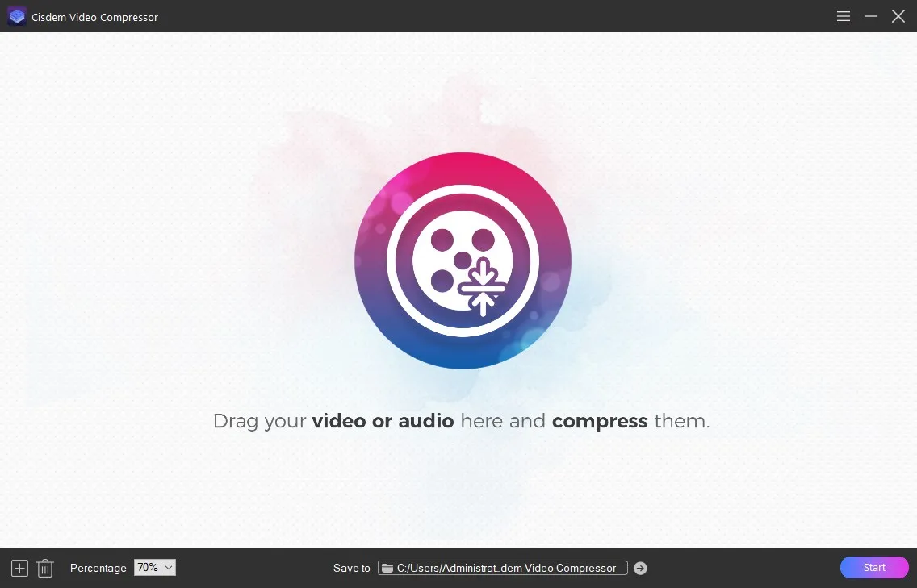This screenshot has height=588, width=917.
Task: Expand the 70% compression selector
Action: tap(153, 568)
